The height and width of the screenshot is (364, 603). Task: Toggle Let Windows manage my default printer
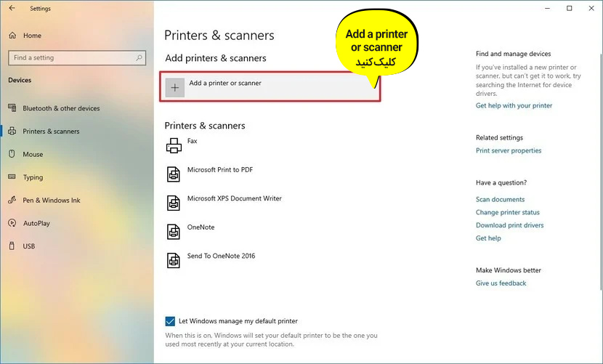(170, 321)
